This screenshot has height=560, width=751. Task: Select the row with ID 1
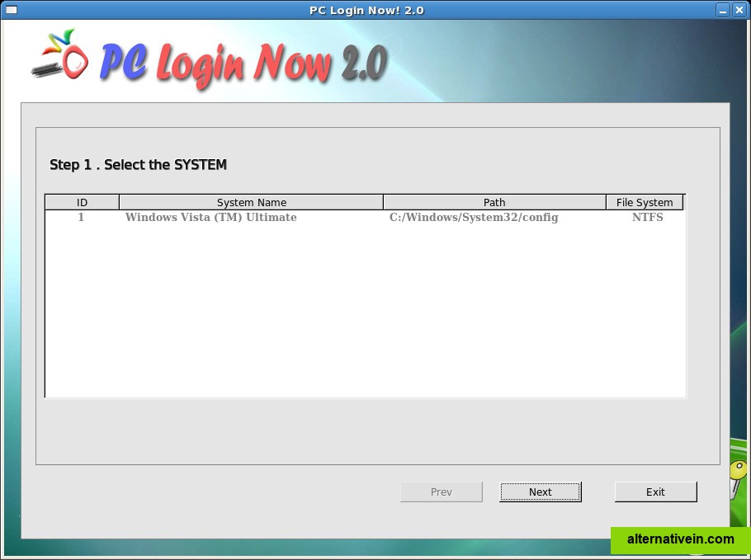[x=81, y=218]
